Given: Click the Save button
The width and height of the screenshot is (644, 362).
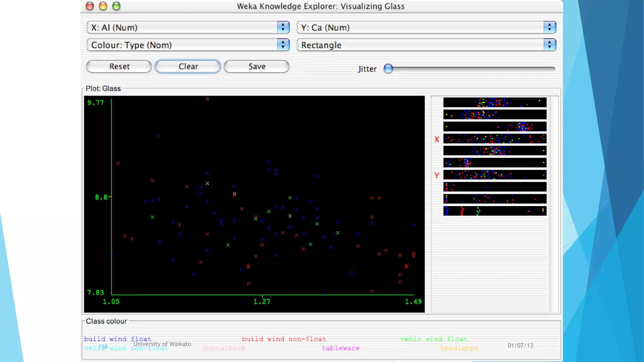Looking at the screenshot, I should point(257,67).
